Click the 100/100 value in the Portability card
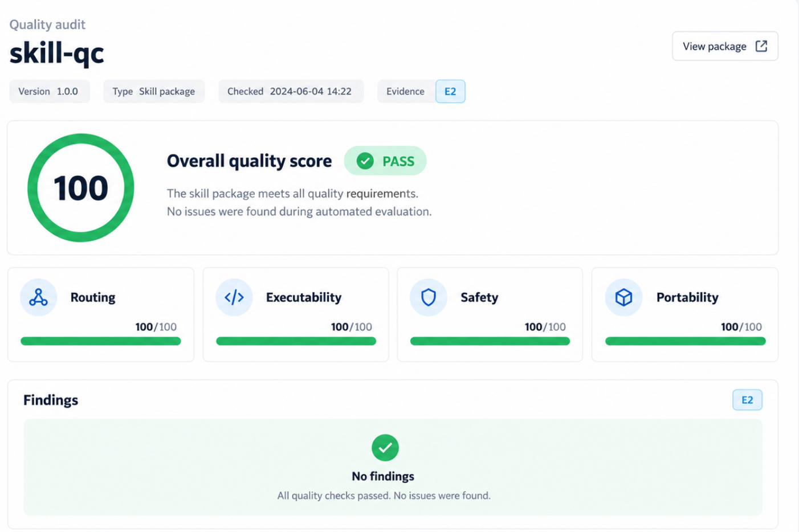 point(741,327)
